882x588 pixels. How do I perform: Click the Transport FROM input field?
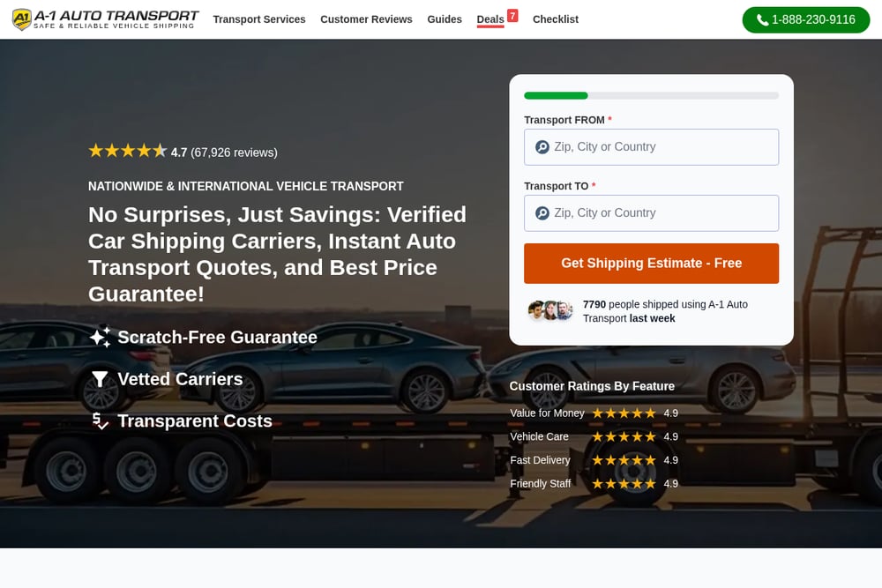pos(652,147)
